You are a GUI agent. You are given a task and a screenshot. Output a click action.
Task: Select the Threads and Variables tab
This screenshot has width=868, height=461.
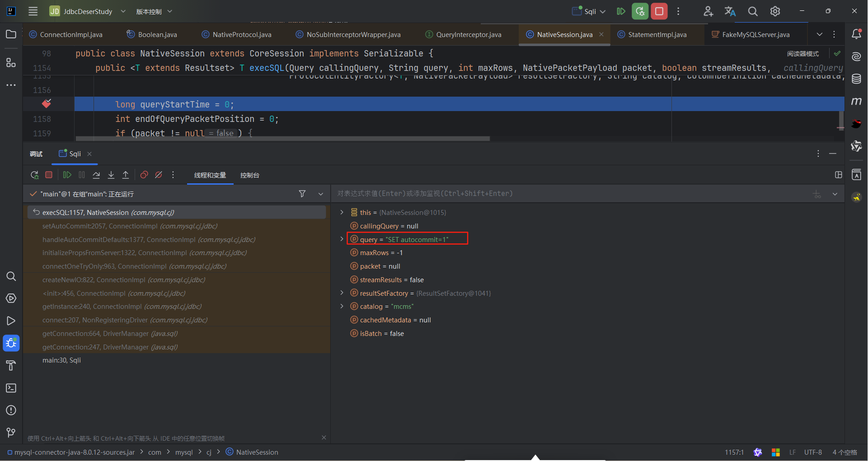[x=210, y=175]
